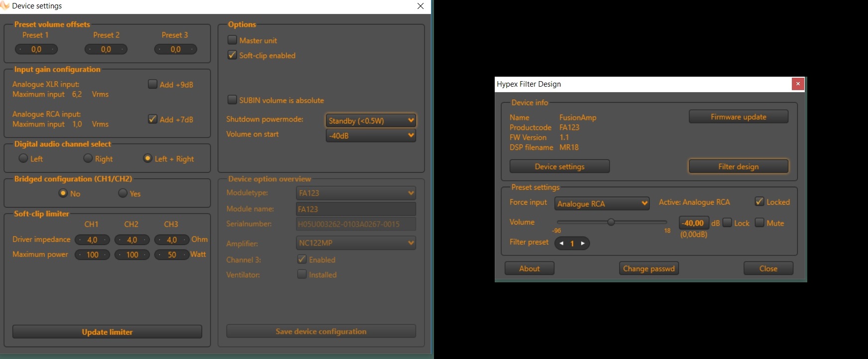This screenshot has width=868, height=359.
Task: Enable the Master unit checkbox
Action: point(232,40)
